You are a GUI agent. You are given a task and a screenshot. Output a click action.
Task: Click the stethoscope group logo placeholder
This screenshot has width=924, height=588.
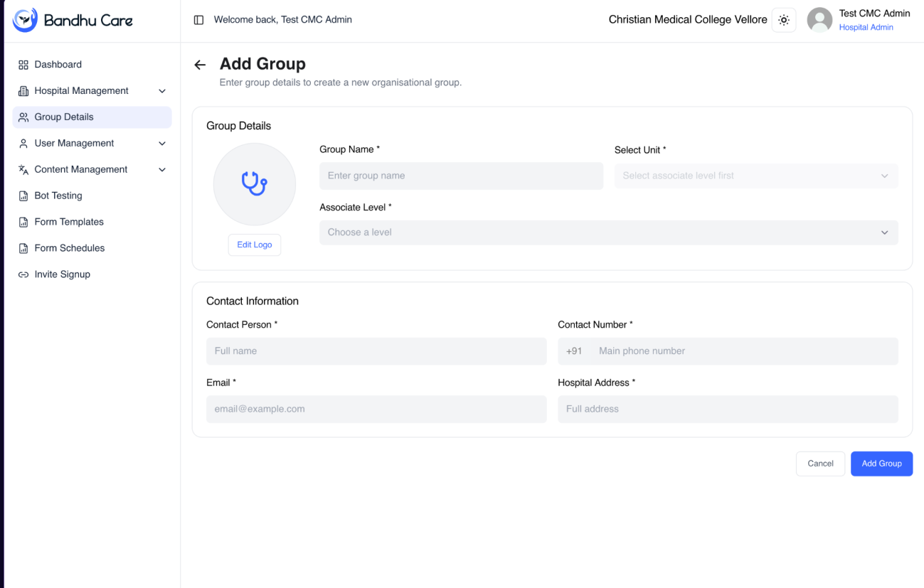(255, 184)
